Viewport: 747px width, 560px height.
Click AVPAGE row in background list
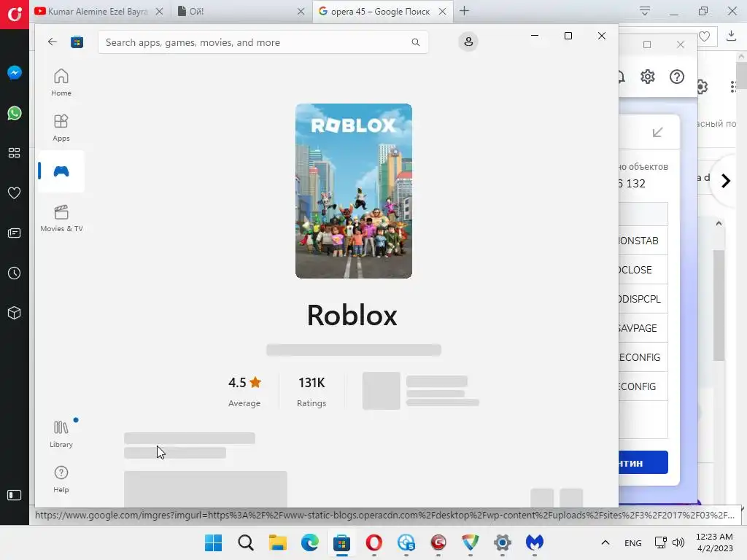643,327
